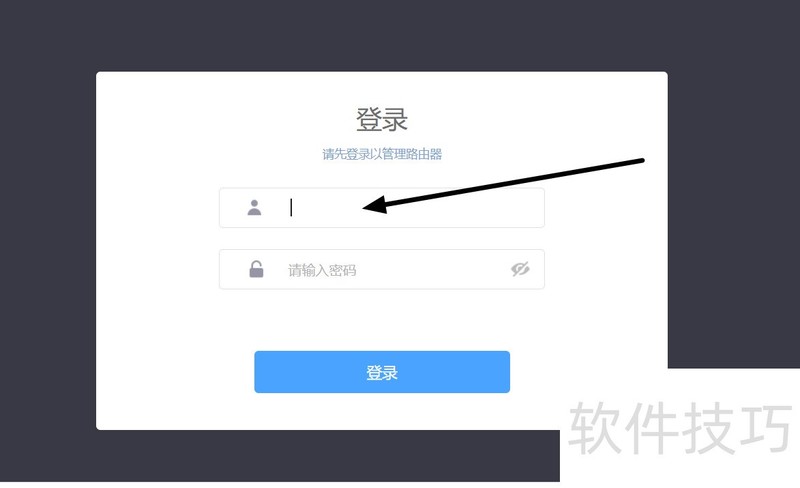Click the black arrowhead annotation

click(x=375, y=205)
